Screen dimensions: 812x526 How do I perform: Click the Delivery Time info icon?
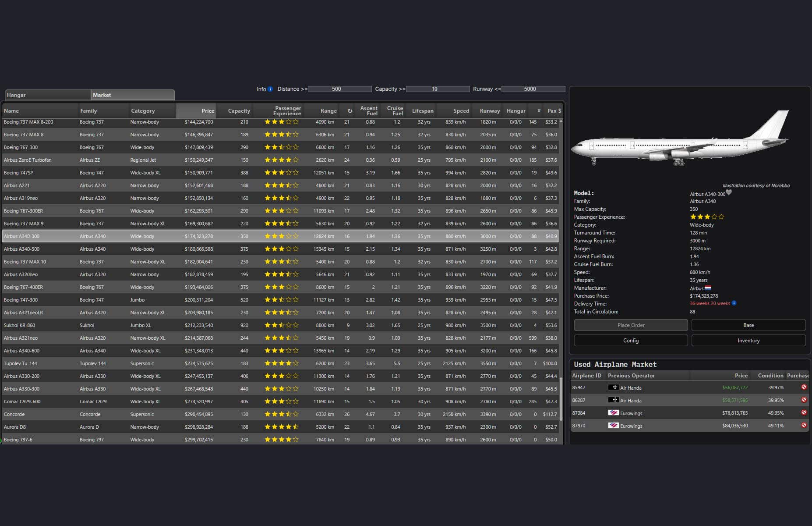click(734, 303)
